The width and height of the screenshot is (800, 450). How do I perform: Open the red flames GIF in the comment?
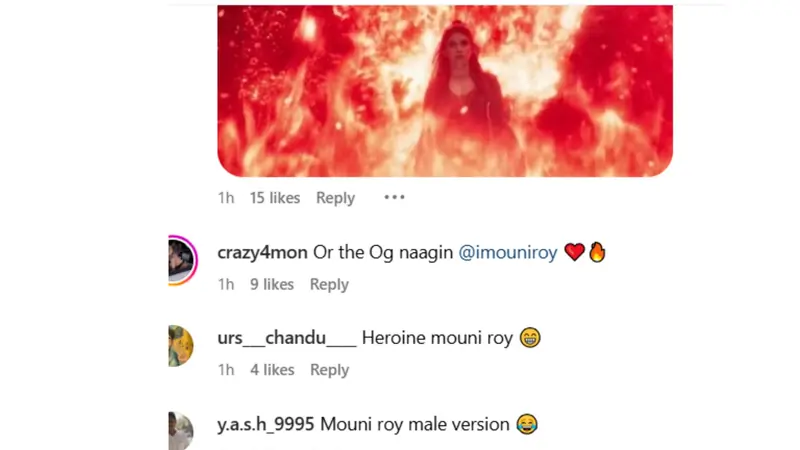point(445,90)
